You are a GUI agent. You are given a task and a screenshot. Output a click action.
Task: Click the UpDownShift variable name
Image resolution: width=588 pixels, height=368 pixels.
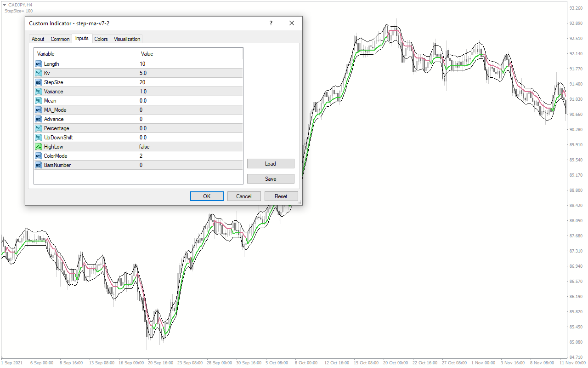58,138
